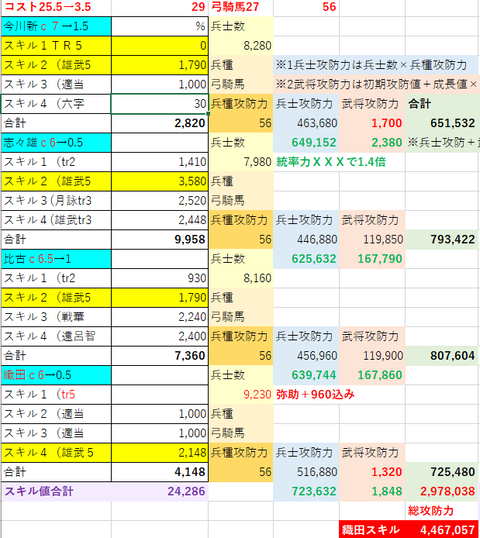Select the 弥助＋960込み note cell

315,394
